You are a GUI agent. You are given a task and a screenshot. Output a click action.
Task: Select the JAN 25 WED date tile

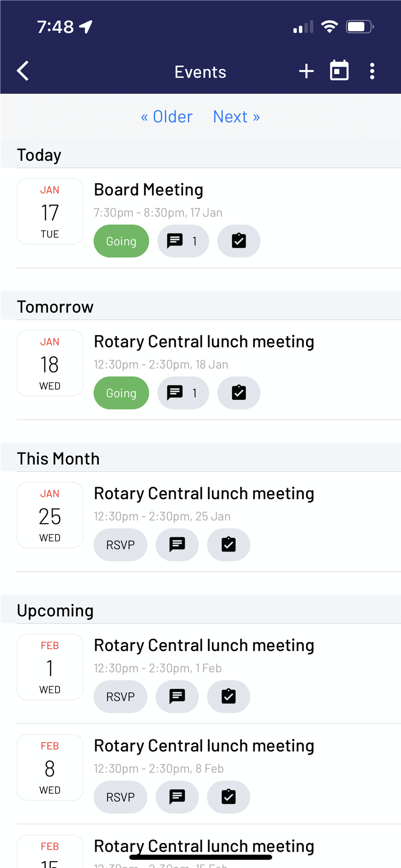[50, 515]
